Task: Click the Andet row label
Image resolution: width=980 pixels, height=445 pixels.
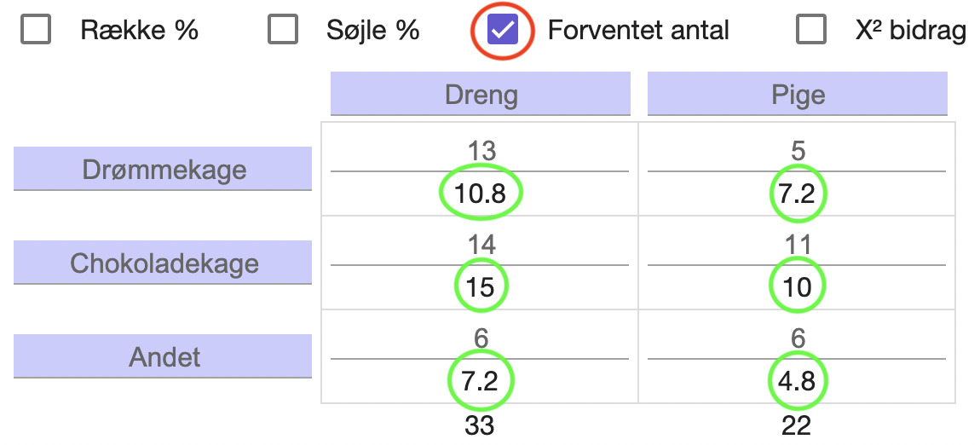Action: [163, 356]
